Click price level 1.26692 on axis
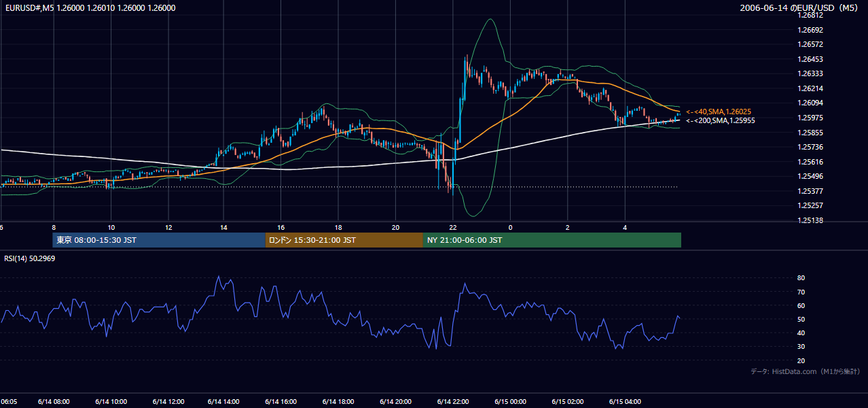The height and width of the screenshot is (408, 868). (809, 30)
